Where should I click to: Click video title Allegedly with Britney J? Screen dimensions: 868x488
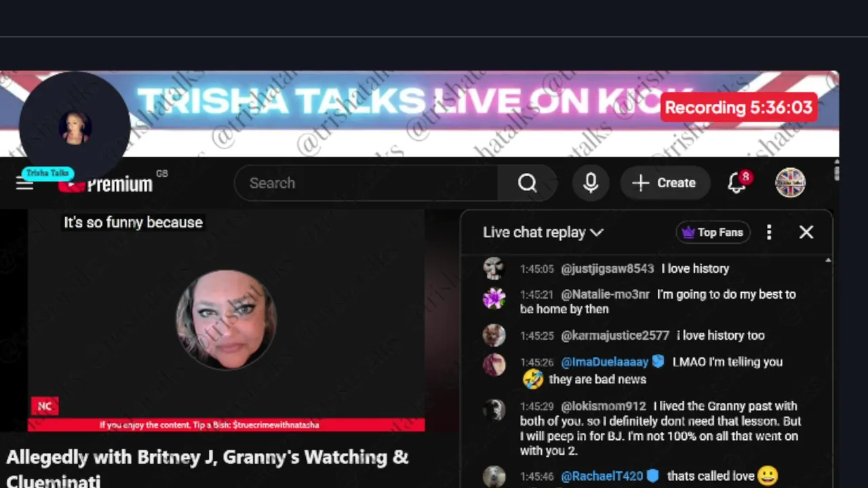(207, 469)
